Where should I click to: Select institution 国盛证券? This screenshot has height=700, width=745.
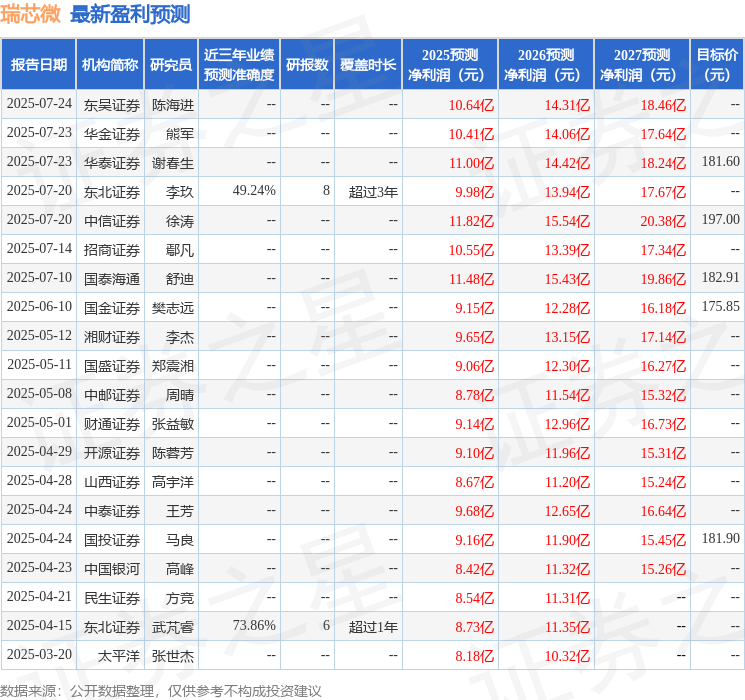pos(112,366)
